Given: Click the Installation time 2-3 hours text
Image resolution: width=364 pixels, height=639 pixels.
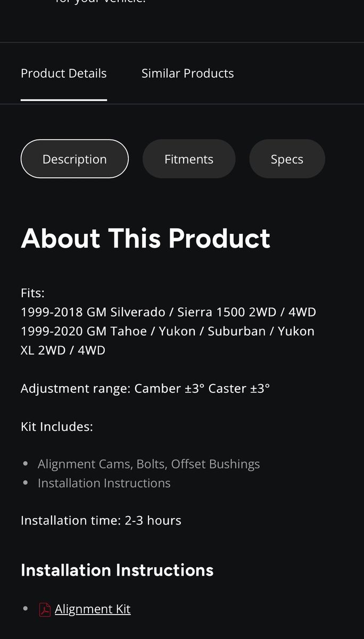Looking at the screenshot, I should pos(101,521).
